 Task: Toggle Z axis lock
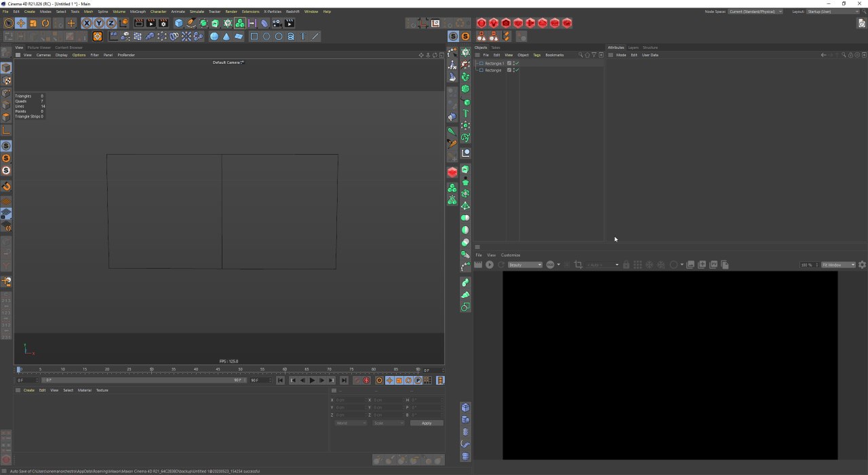(x=111, y=23)
